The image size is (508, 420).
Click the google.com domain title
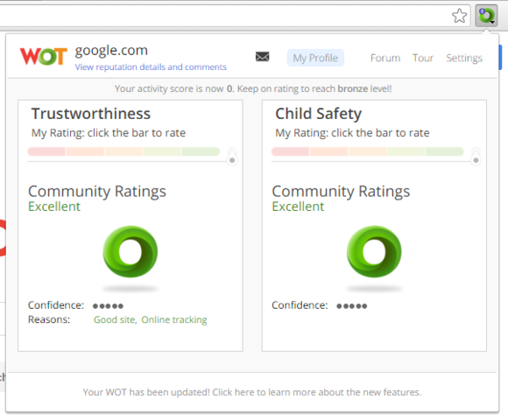pyautogui.click(x=111, y=51)
